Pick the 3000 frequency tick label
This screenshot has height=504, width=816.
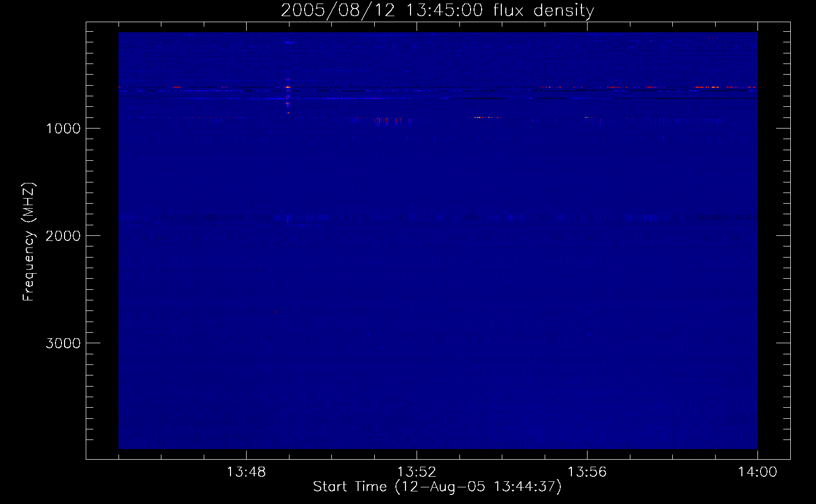pos(63,343)
